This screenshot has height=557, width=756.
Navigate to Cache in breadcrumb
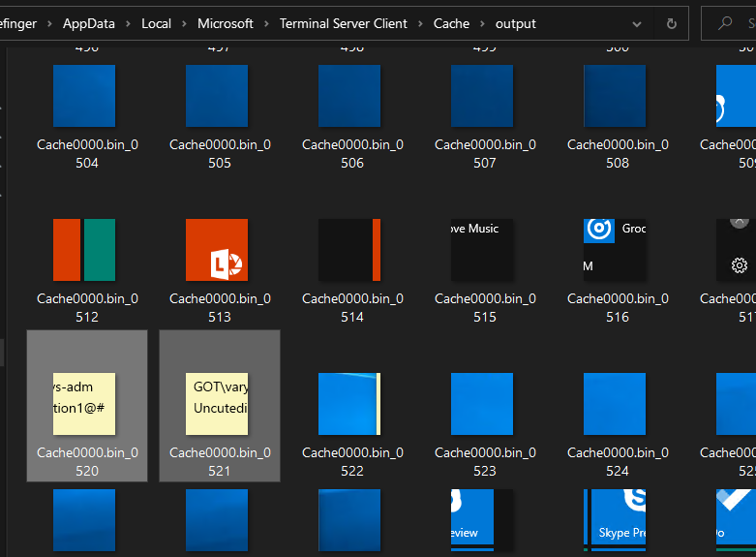coord(451,23)
